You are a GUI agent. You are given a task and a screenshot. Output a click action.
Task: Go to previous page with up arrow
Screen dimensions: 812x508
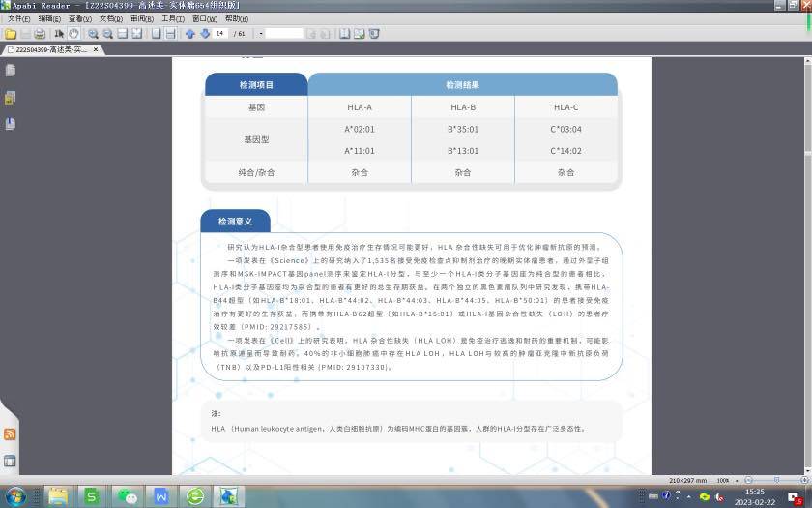tap(190, 34)
